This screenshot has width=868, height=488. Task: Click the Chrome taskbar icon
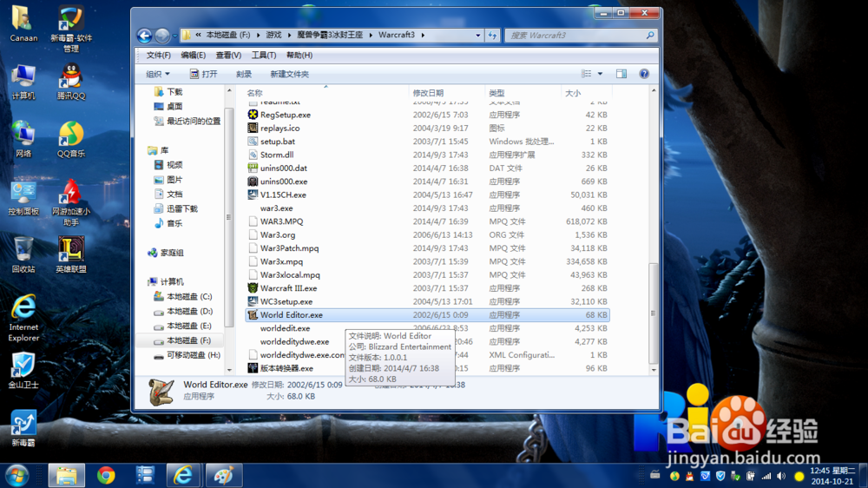coord(106,475)
